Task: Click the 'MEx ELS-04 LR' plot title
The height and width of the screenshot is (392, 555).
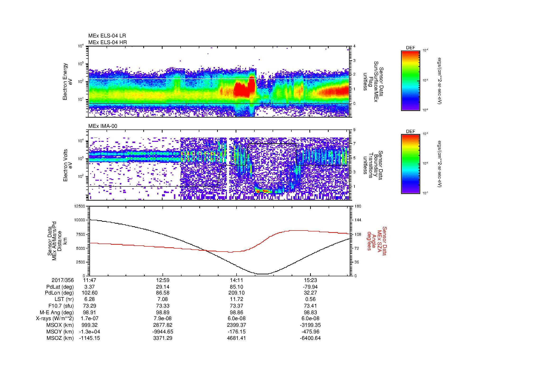Action: [x=107, y=36]
